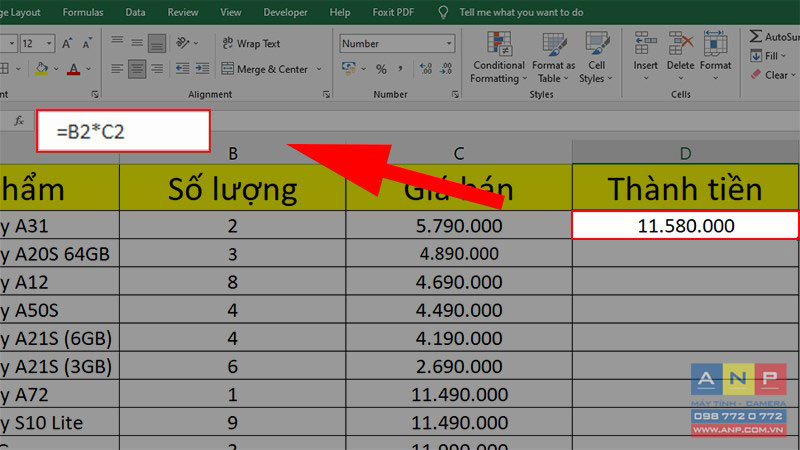Select price cell 2.690.000
This screenshot has width=800, height=450.
point(459,366)
